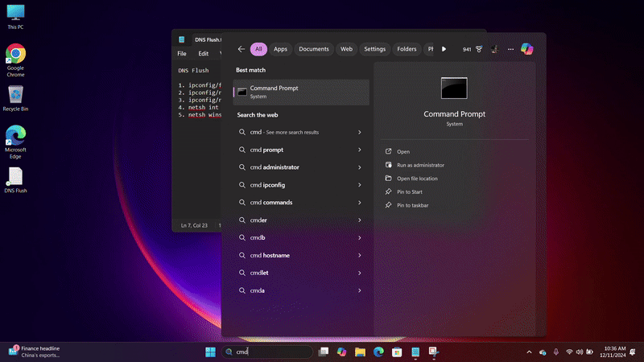Viewport: 644px width, 362px height.
Task: Open Task View on the taskbar
Action: tap(324, 352)
